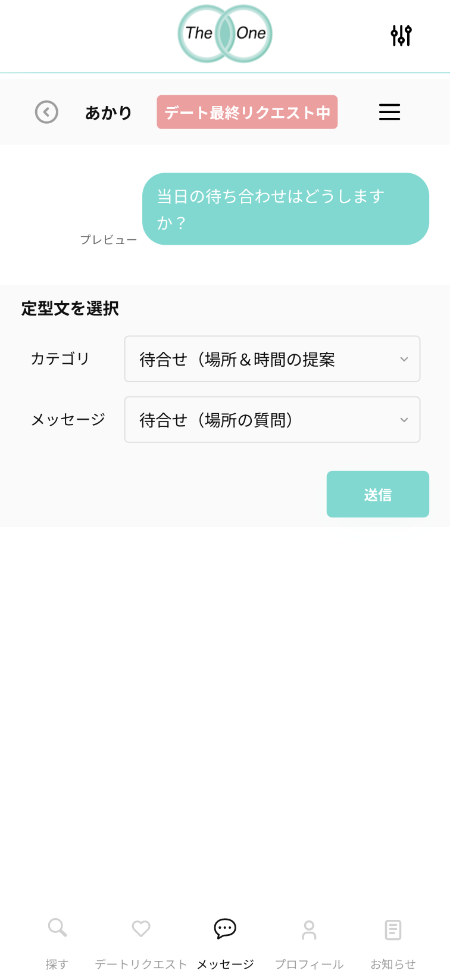Switch to the プロフィール tab label
Image resolution: width=450 pixels, height=980 pixels.
pos(309,964)
